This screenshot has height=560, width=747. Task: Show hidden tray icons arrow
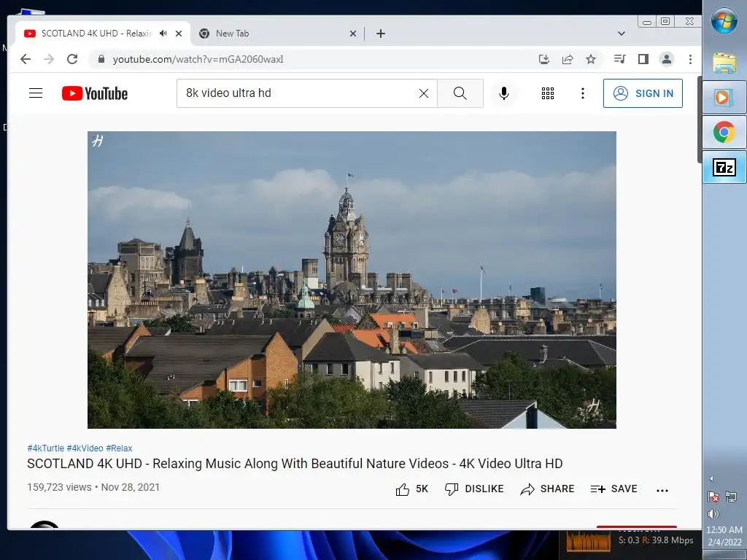(711, 478)
